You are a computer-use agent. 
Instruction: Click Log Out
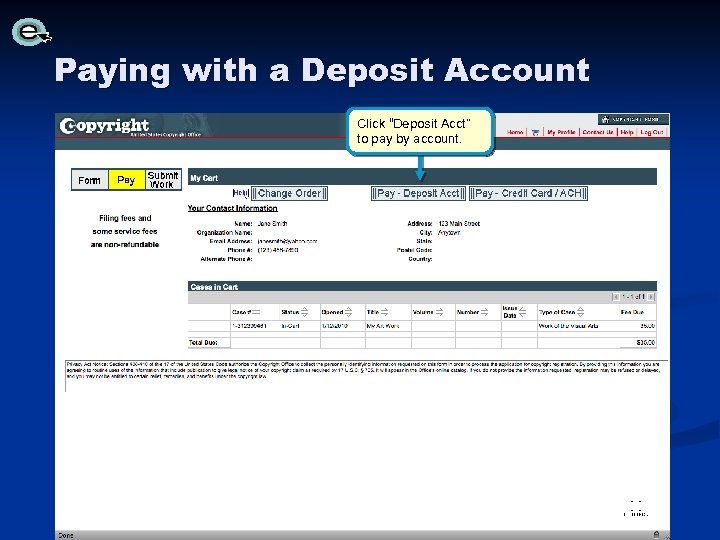coord(652,132)
